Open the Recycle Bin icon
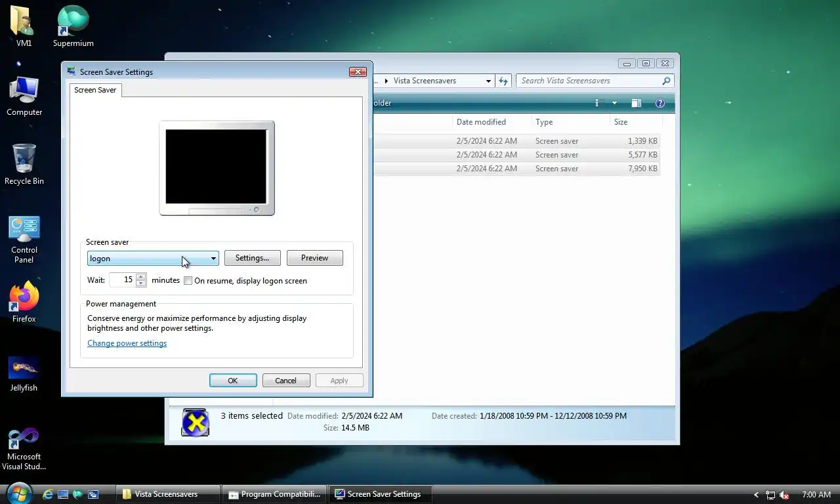840x504 pixels. tap(24, 164)
